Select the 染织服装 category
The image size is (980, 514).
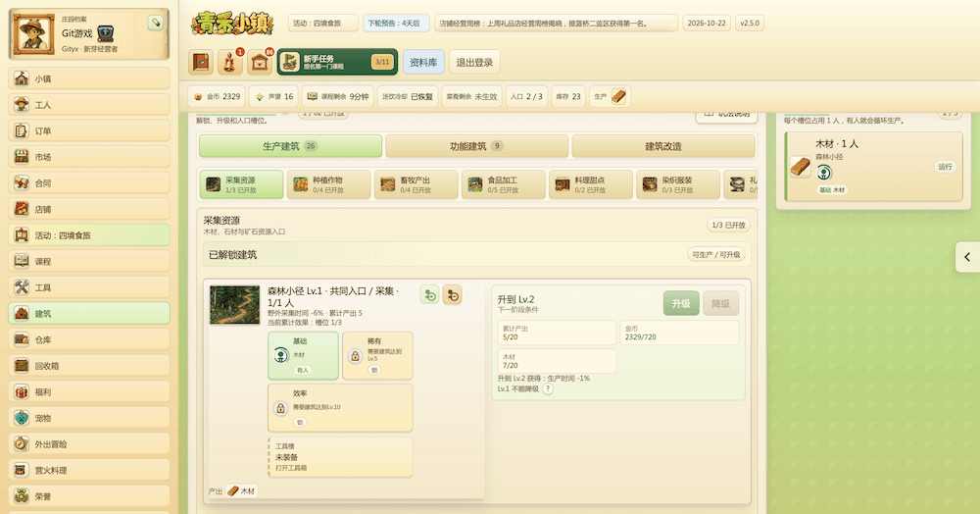coord(678,184)
